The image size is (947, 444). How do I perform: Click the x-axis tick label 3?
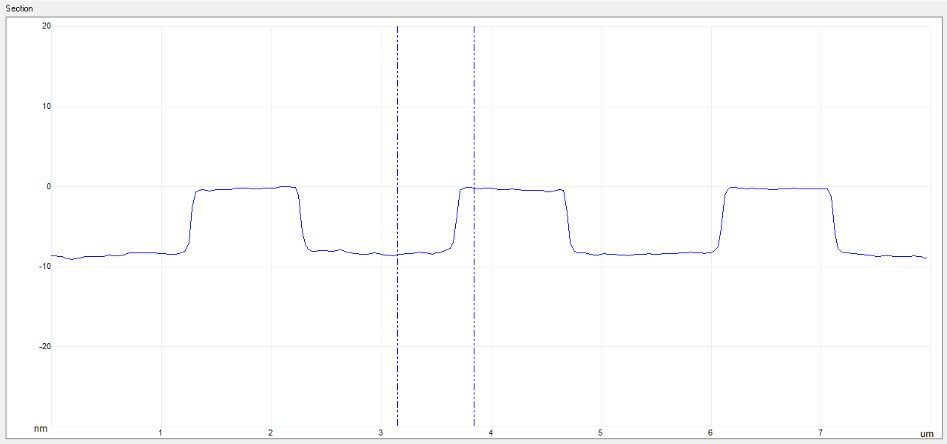(x=381, y=432)
